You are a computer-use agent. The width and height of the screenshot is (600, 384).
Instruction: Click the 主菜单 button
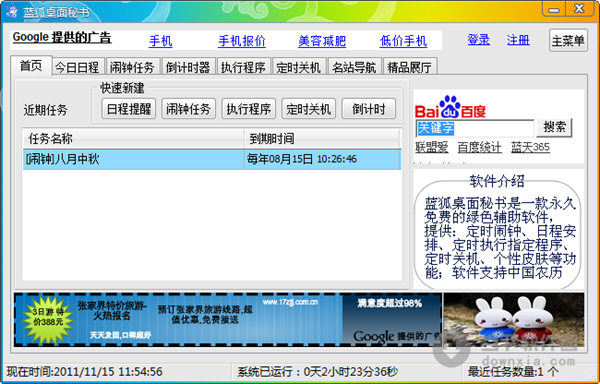(x=568, y=41)
